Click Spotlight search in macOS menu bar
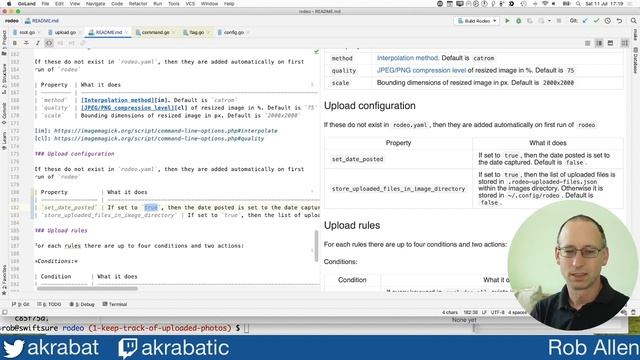Screen dimensions: 640x360 pos(578,4)
